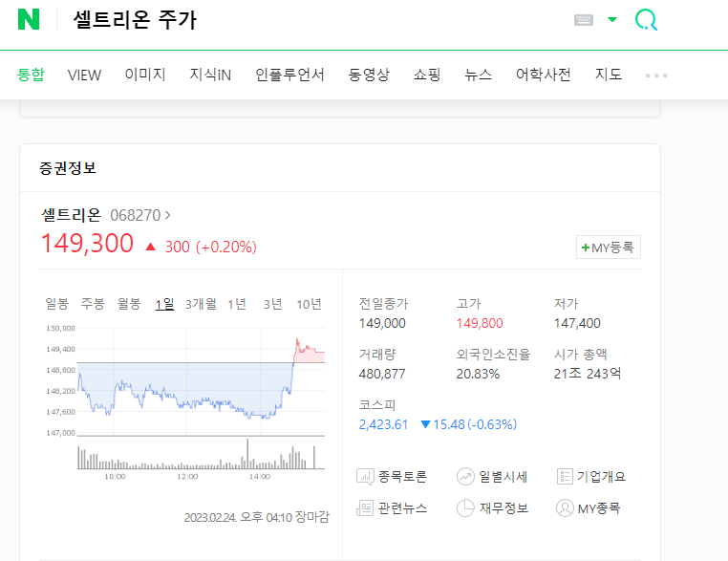Click the 재무정보 pie-chart icon
The image size is (728, 561).
465,508
